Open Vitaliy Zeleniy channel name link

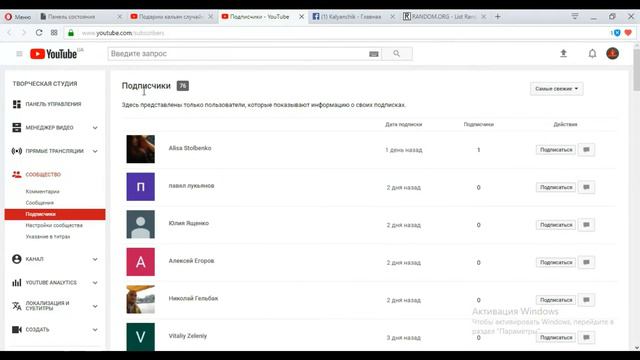(x=188, y=336)
